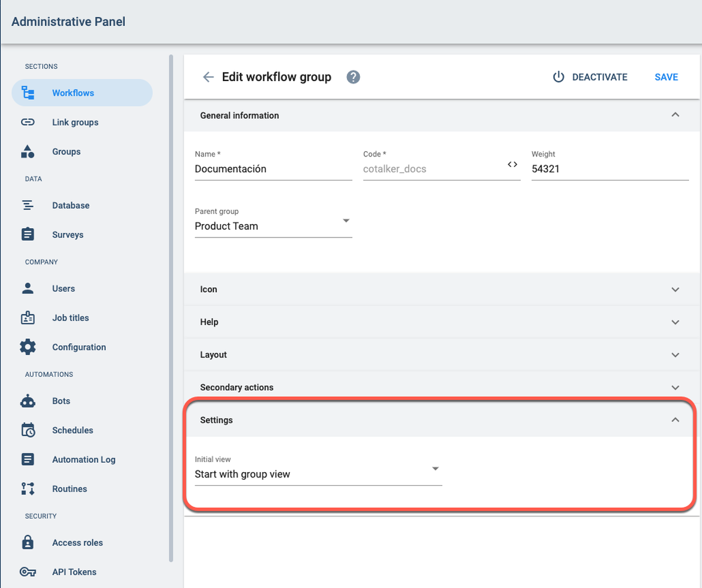Click the Configuration gear icon
The width and height of the screenshot is (702, 588).
pyautogui.click(x=28, y=347)
